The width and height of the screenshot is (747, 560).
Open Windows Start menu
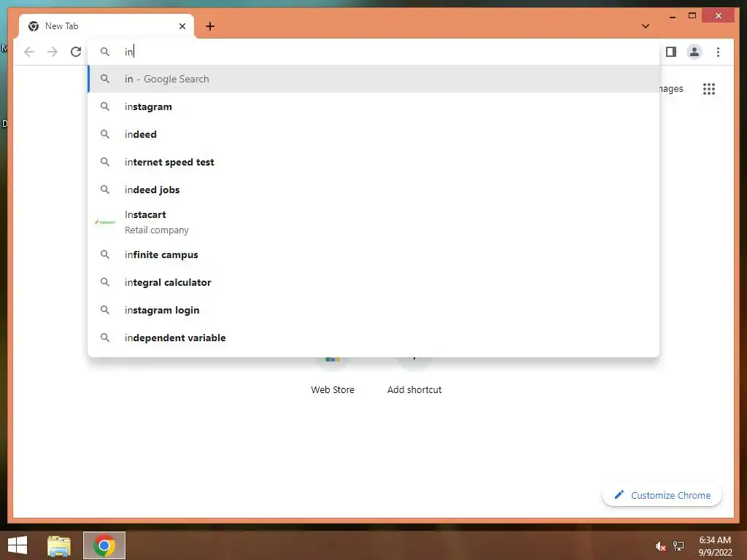pyautogui.click(x=18, y=545)
